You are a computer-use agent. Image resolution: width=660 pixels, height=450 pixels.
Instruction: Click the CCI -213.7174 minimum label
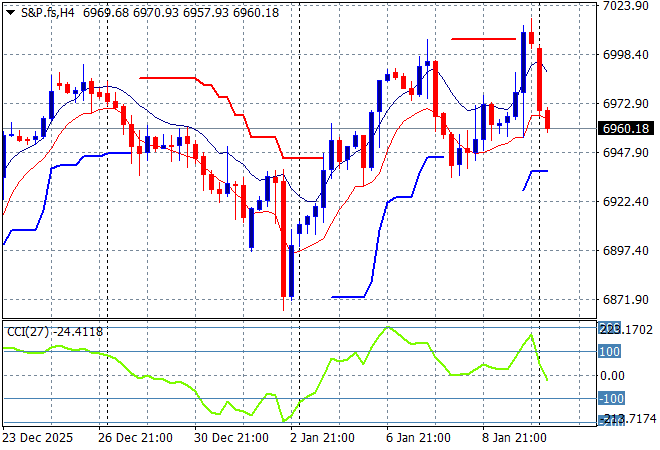627,419
